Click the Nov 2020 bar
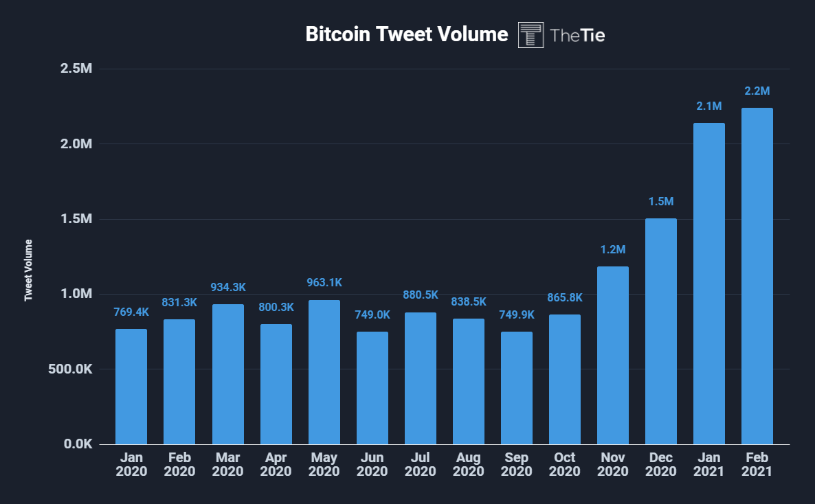Viewport: 815px width, 504px height. point(613,356)
